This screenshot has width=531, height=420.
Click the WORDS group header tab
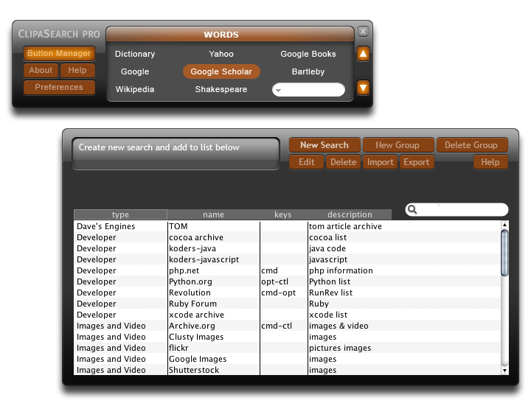pyautogui.click(x=221, y=35)
